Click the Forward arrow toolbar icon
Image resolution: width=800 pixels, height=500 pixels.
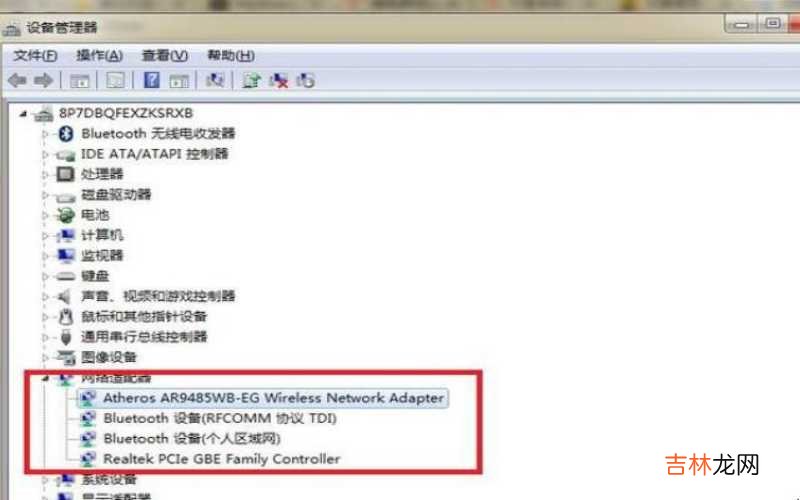pos(43,80)
